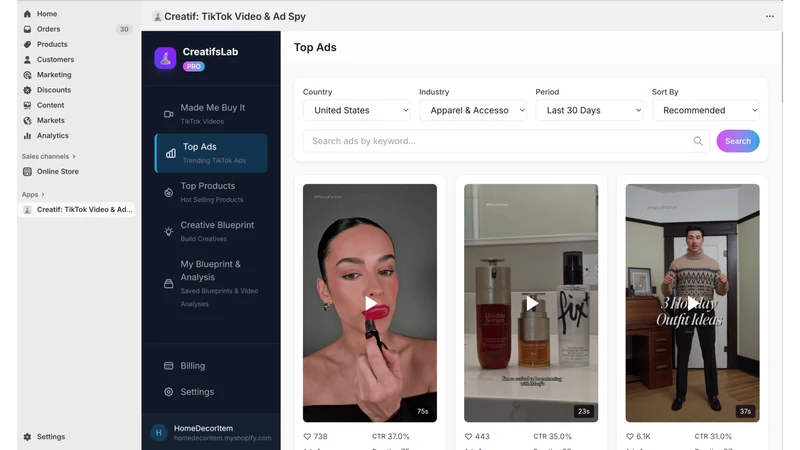
Task: Click the Customers navigation link
Action: (x=55, y=60)
